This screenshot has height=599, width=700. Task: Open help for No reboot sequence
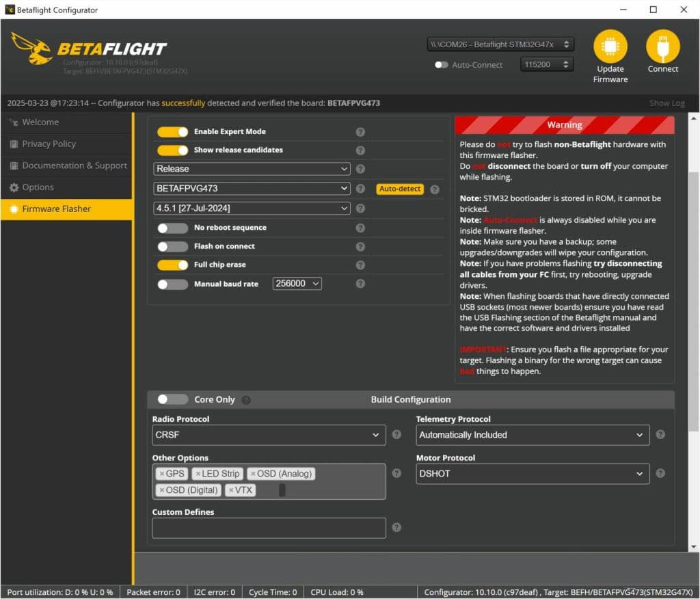pos(360,228)
